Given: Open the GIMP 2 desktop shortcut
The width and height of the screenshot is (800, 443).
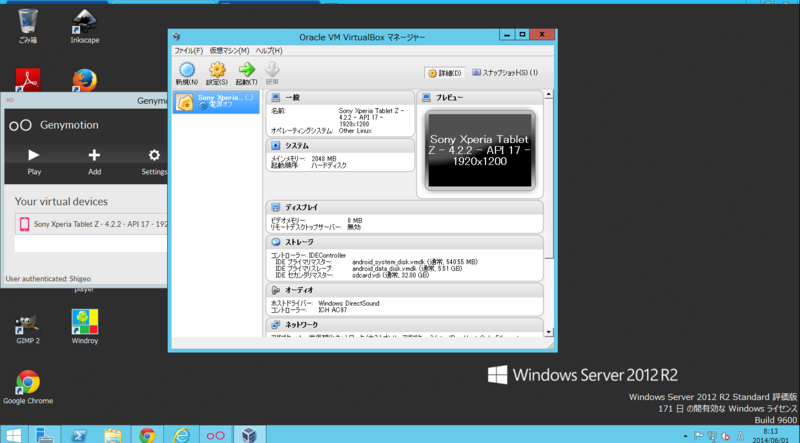Looking at the screenshot, I should pyautogui.click(x=28, y=327).
